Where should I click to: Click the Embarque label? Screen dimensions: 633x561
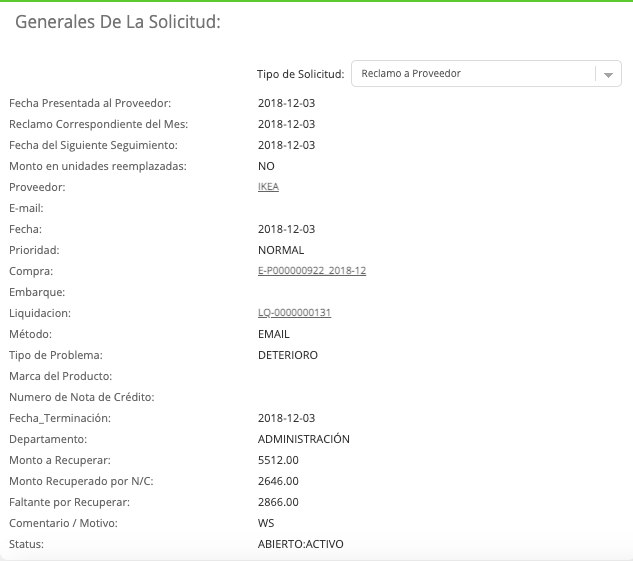point(37,292)
